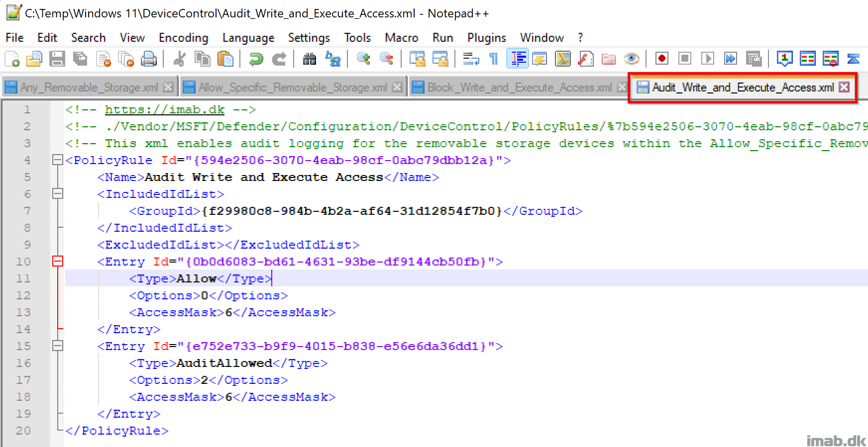Viewport: 868px width, 447px height.
Task: Follow the https://imab.dk link in line 1
Action: pyautogui.click(x=165, y=109)
